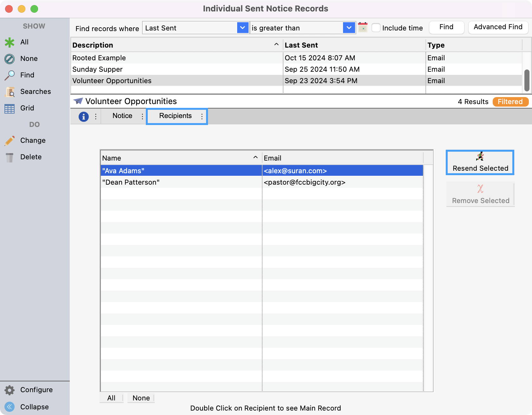Click the None icon in the Show sidebar
This screenshot has height=415, width=532.
9,58
